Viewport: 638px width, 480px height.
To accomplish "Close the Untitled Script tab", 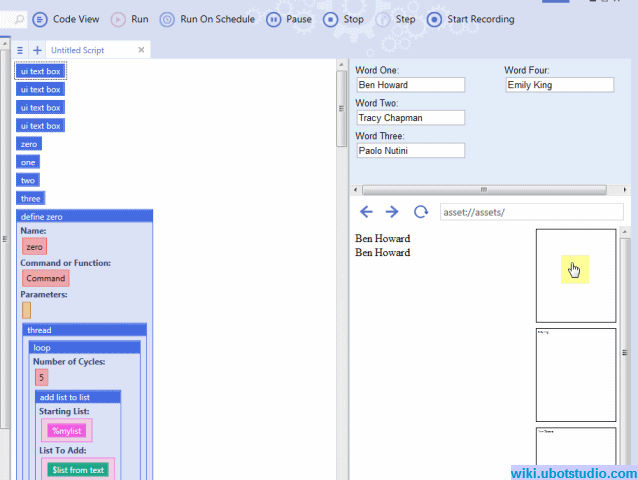I will (141, 50).
